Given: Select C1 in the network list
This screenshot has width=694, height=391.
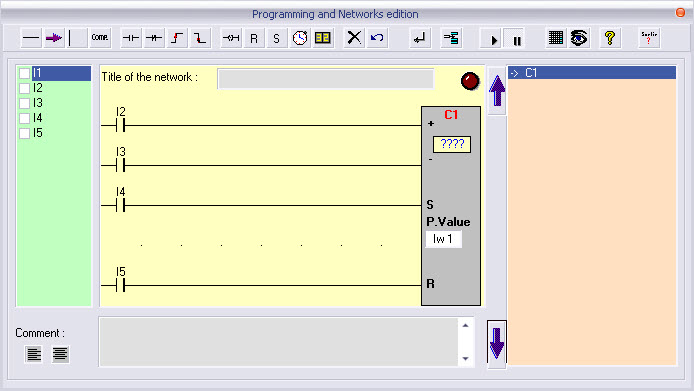Looking at the screenshot, I should [592, 73].
